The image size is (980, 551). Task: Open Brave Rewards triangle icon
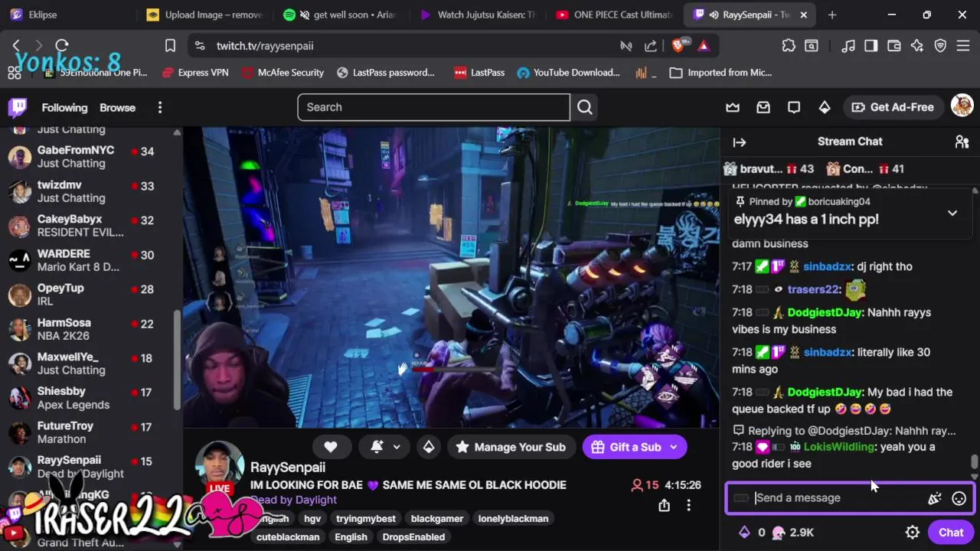point(704,46)
